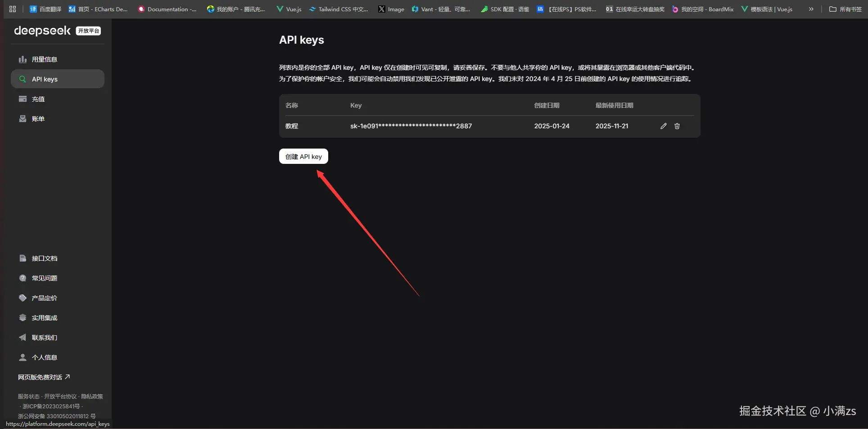Open the 隐私政策 footer link
Viewport: 868px width, 429px height.
[92, 397]
